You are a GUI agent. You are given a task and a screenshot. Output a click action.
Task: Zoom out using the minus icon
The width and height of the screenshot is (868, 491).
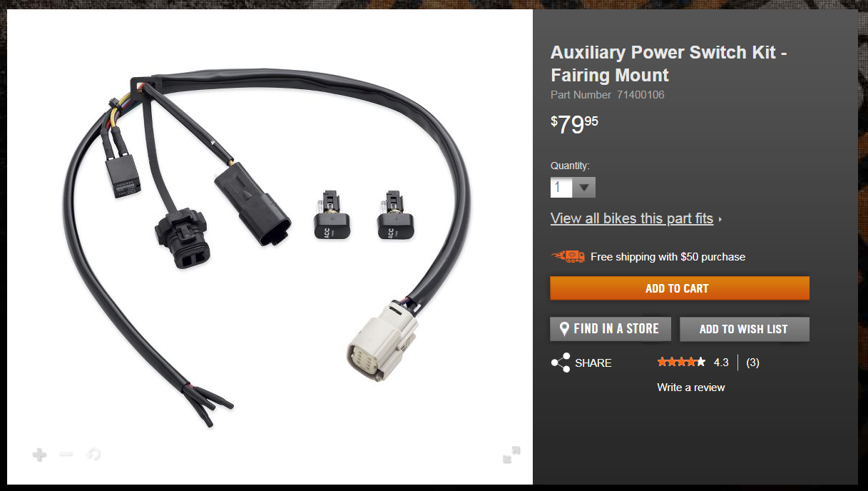click(x=66, y=454)
